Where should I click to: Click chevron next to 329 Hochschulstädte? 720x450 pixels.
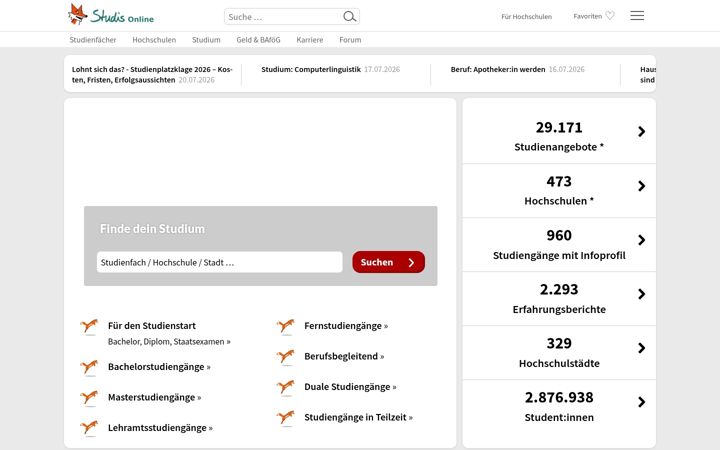(641, 348)
